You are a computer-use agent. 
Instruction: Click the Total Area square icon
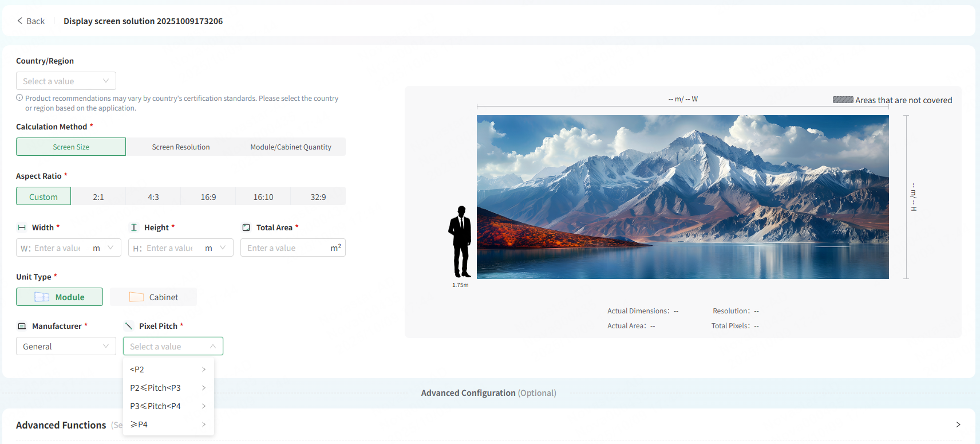(246, 227)
